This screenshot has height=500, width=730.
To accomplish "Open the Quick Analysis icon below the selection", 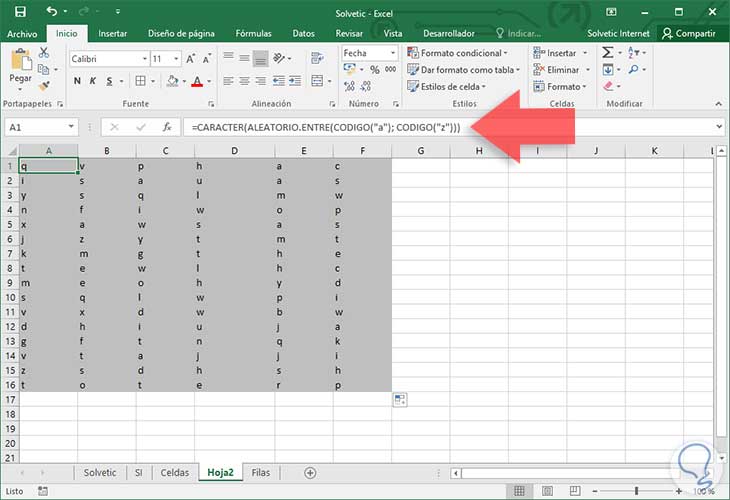I will (x=399, y=399).
